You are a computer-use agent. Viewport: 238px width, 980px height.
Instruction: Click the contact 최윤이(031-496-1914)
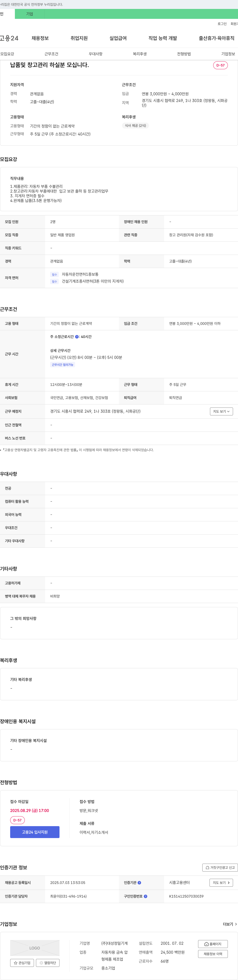[68, 896]
